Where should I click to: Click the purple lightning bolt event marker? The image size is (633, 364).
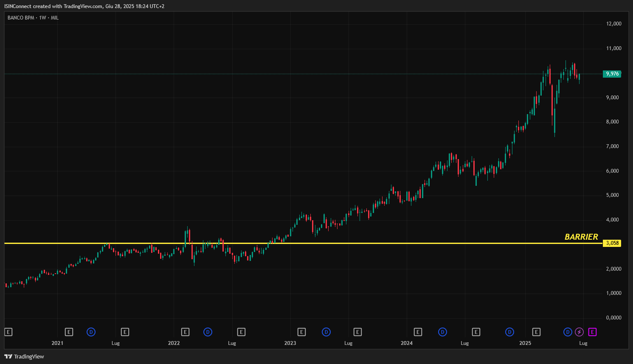point(579,332)
